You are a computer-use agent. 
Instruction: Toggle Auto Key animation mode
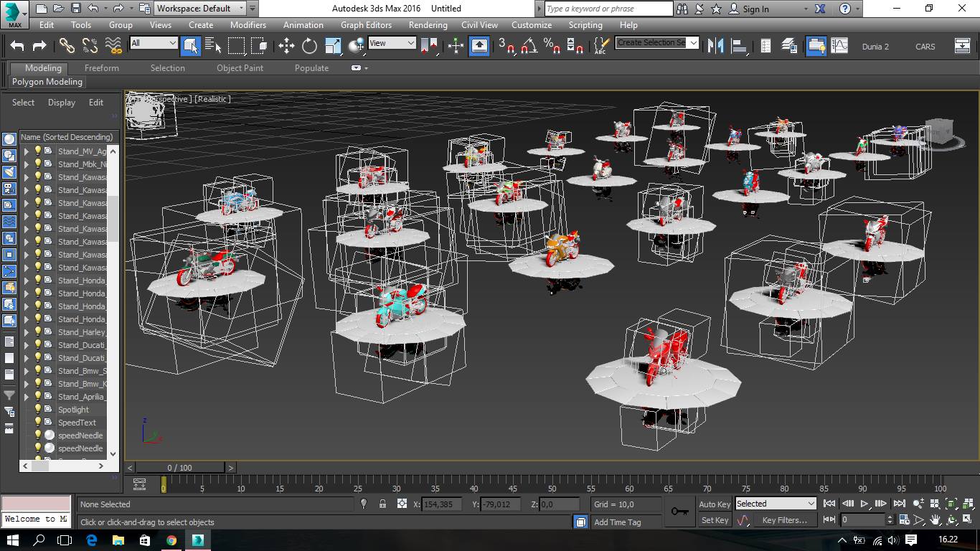click(714, 504)
